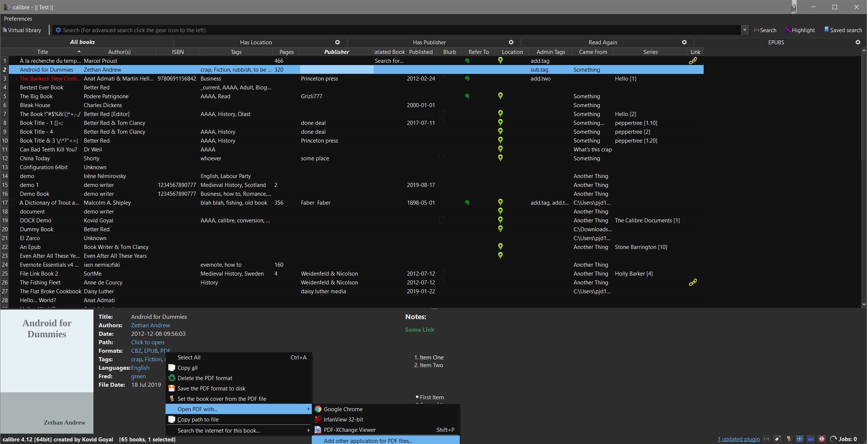Toggle the Cover browser icon
Screen dimensions: 868x444
pyautogui.click(x=811, y=439)
